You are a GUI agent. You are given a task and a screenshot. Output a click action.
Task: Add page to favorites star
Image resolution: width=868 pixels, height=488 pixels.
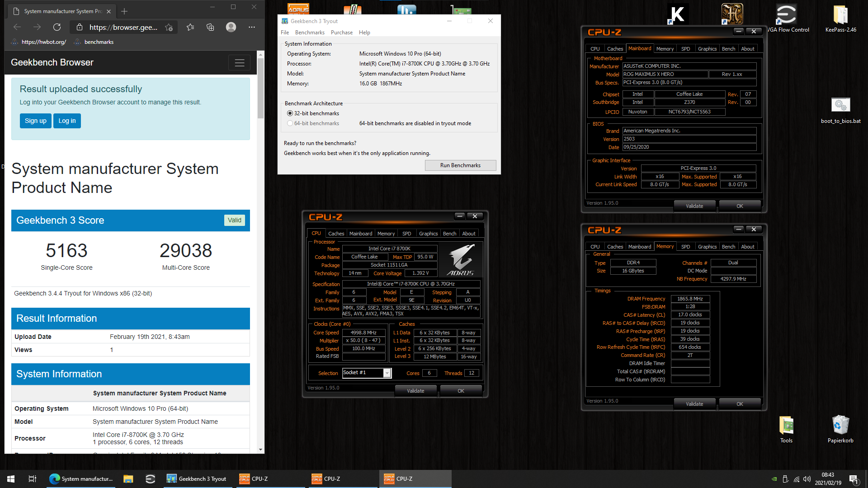click(x=169, y=27)
